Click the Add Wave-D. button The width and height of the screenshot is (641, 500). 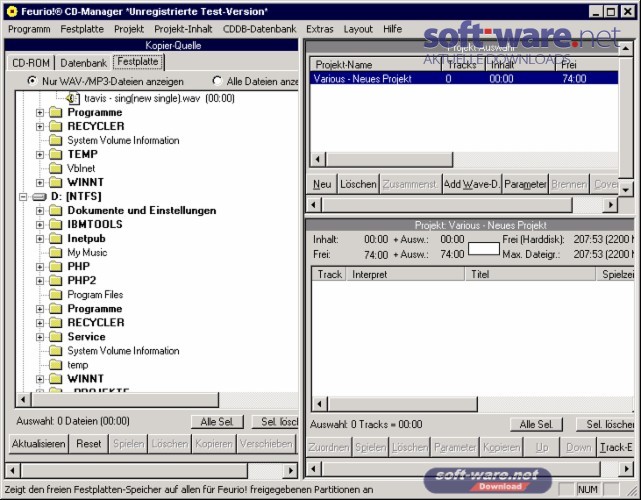471,184
